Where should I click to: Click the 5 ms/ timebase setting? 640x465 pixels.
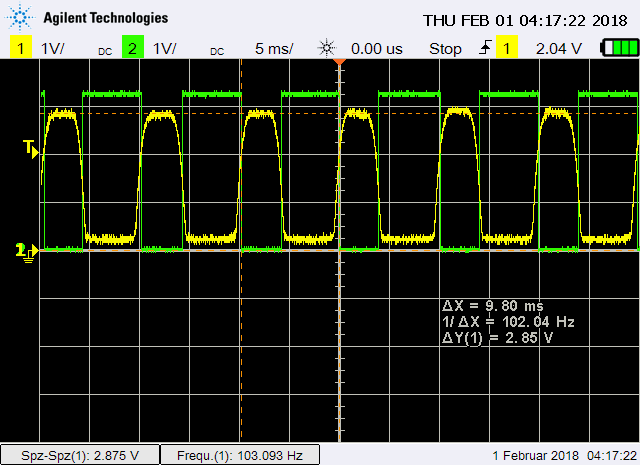coord(274,49)
